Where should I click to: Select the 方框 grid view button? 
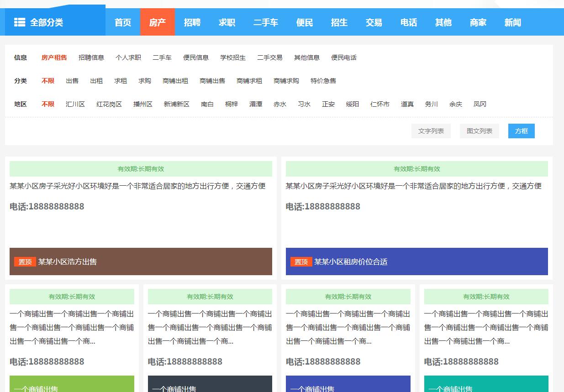pyautogui.click(x=521, y=131)
